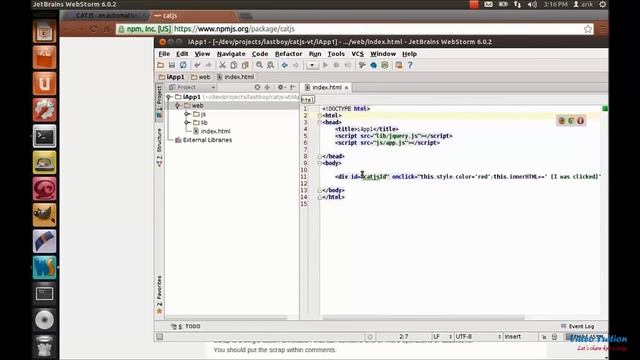Collapse the html tag fold marker
The height and width of the screenshot is (360, 640).
pyautogui.click(x=320, y=116)
